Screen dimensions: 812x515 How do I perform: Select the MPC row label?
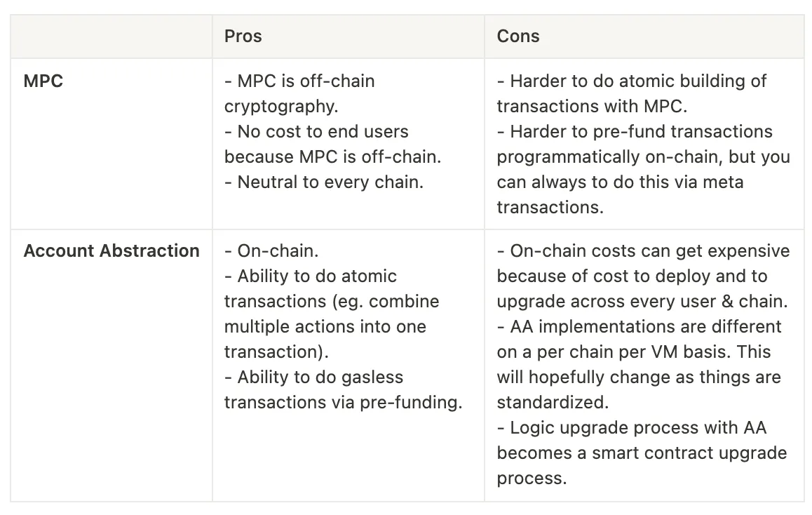pyautogui.click(x=43, y=81)
